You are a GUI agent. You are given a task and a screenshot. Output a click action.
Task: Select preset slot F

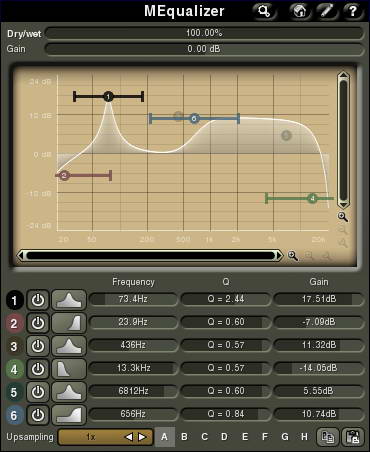[x=265, y=437]
